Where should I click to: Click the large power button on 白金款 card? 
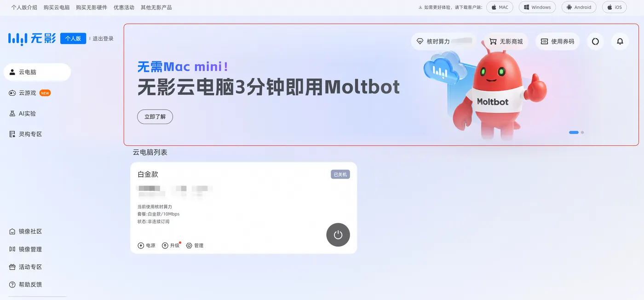[338, 235]
